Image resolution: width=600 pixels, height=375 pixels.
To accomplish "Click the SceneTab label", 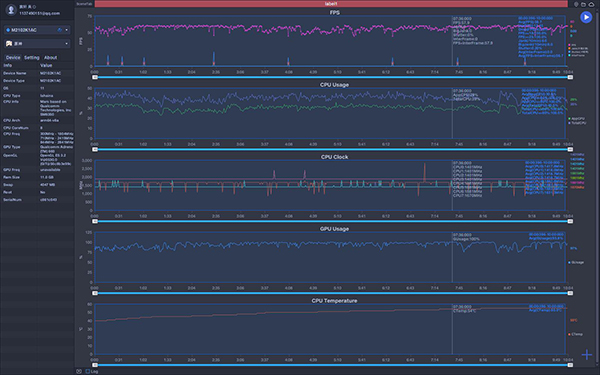I will pyautogui.click(x=84, y=4).
